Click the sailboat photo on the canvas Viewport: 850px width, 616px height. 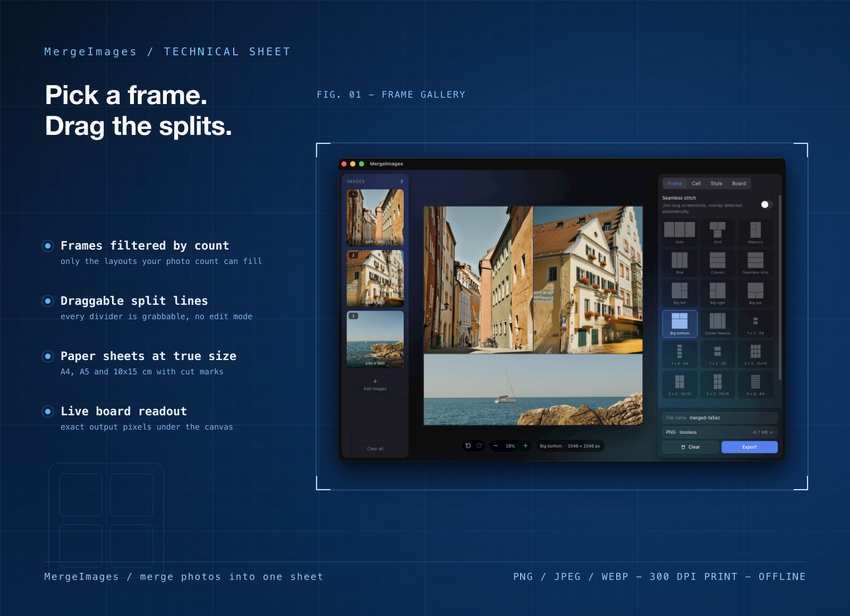pyautogui.click(x=533, y=389)
